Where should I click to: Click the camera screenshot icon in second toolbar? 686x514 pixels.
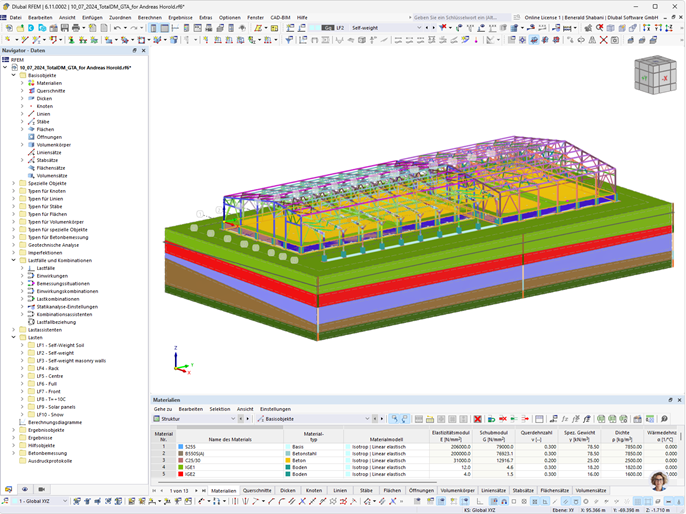[615, 40]
